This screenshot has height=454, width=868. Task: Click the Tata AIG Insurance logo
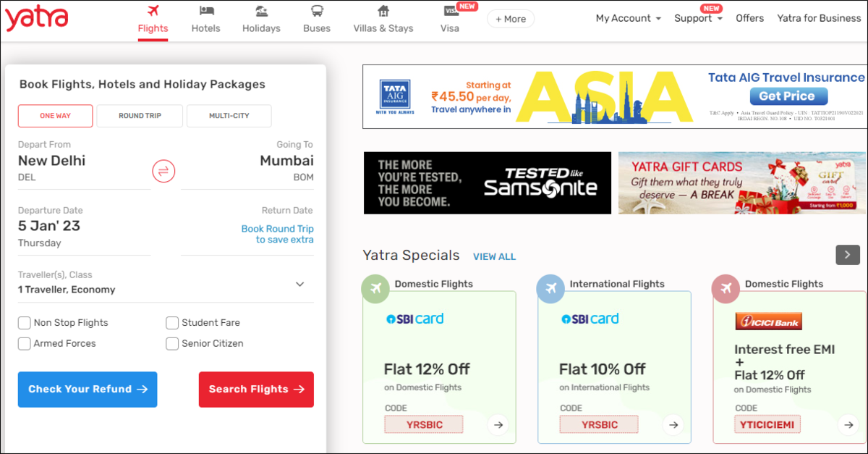coord(395,98)
